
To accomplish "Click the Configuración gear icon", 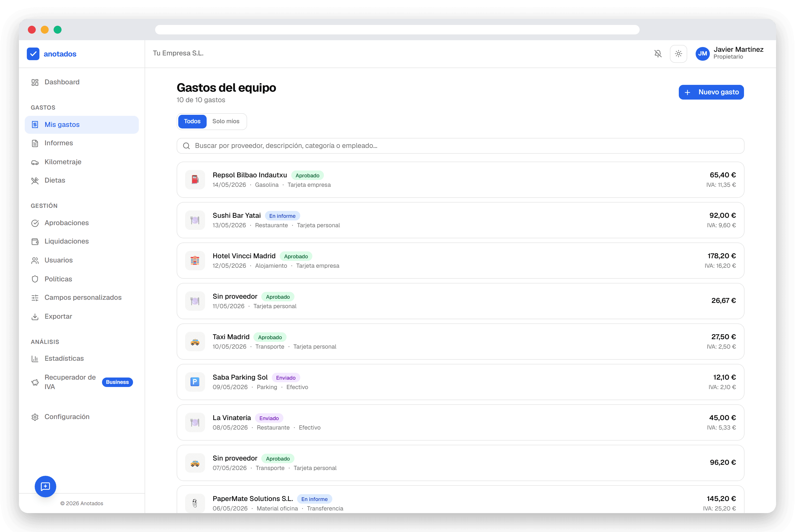I will tap(35, 417).
